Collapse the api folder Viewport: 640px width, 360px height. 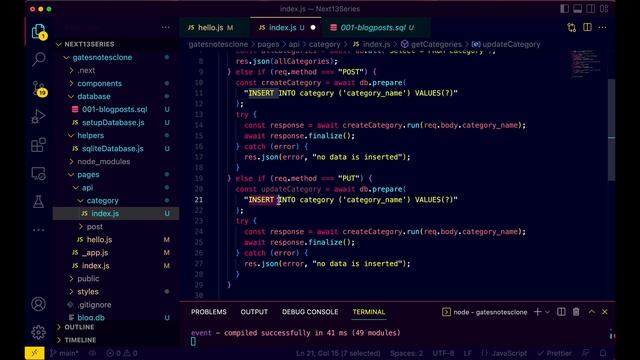116,188
